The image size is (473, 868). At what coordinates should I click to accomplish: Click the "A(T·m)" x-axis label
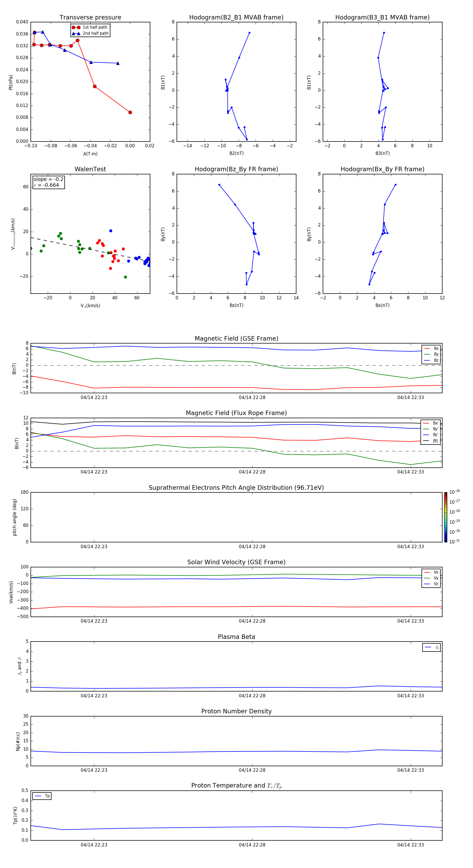(90, 154)
